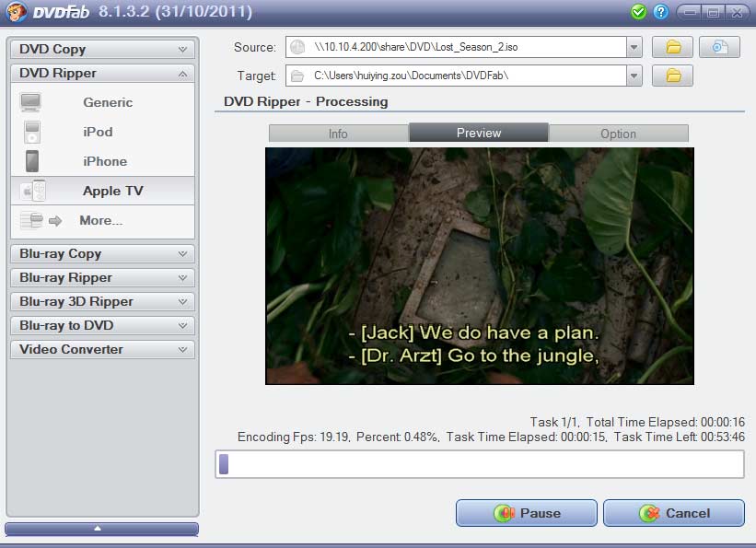This screenshot has height=548, width=756.
Task: Click the iPod device icon
Action: (x=32, y=133)
